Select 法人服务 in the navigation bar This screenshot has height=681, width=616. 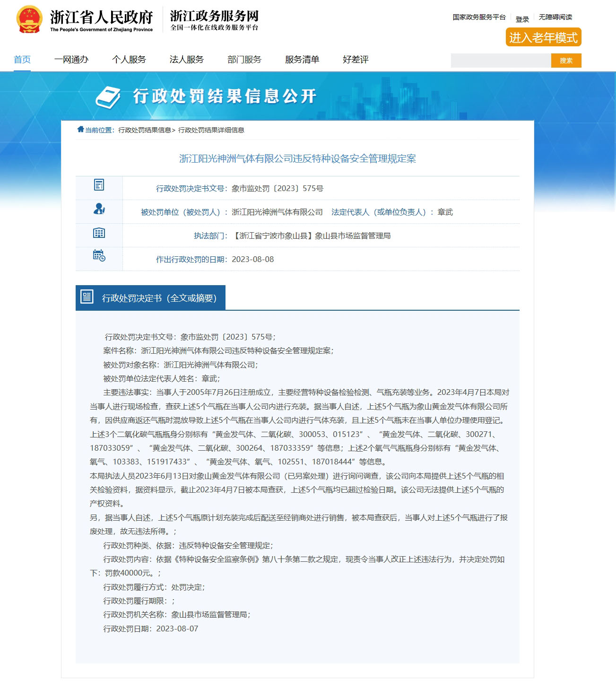(187, 60)
